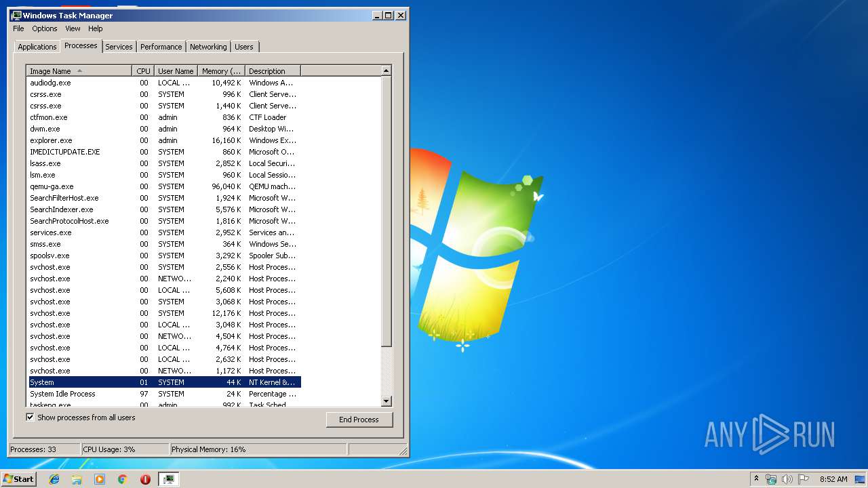Screen dimensions: 868x488
Task: Open Internet Explorer from the taskbar
Action: [x=54, y=479]
